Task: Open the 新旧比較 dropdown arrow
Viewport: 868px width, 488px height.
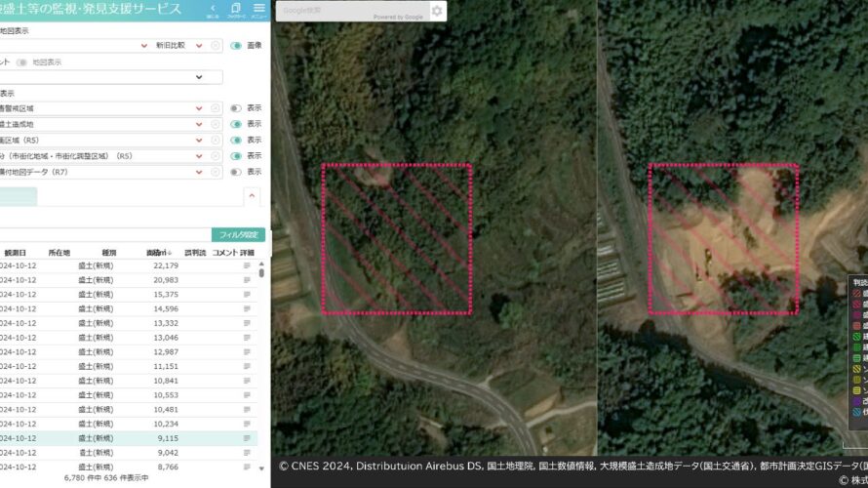Action: [199, 45]
